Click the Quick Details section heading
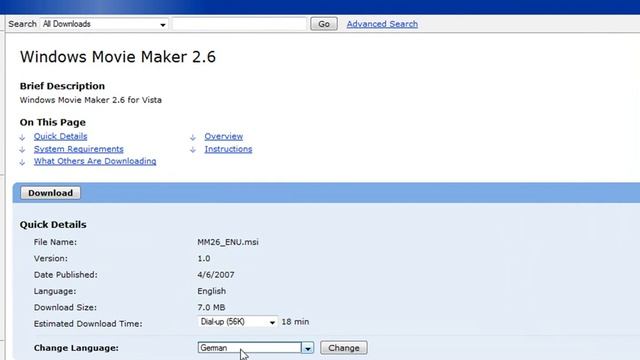 [x=53, y=224]
